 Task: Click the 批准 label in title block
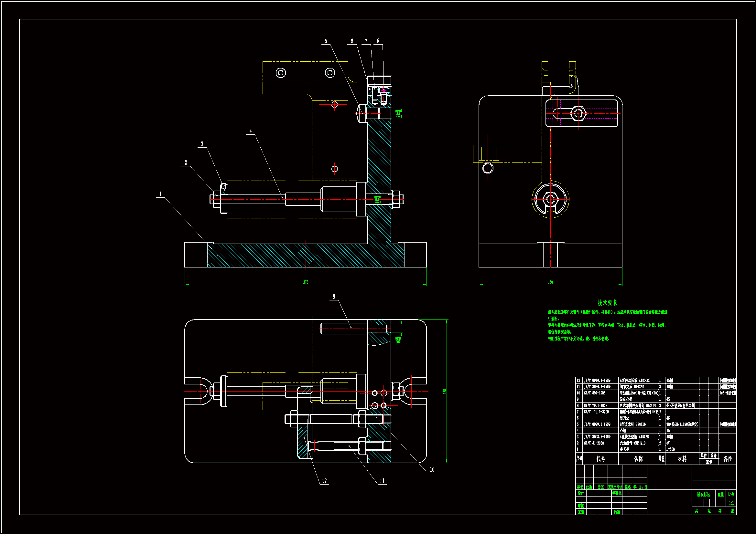pos(617,512)
